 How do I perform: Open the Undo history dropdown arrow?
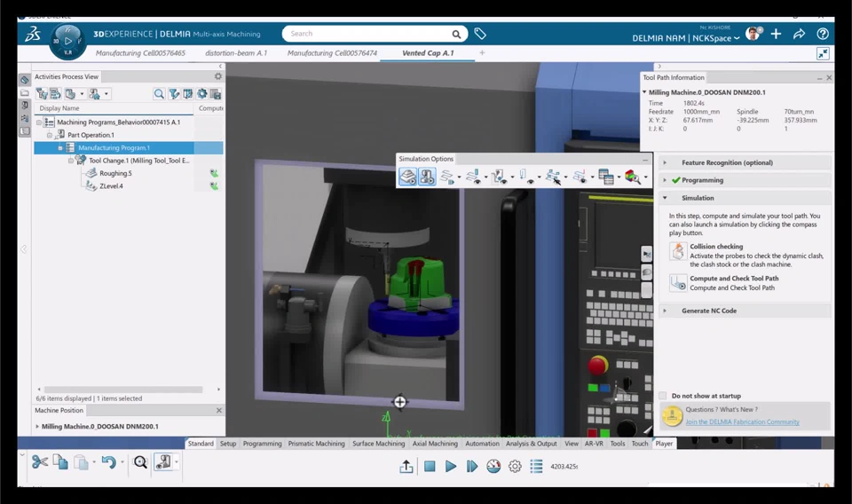122,462
